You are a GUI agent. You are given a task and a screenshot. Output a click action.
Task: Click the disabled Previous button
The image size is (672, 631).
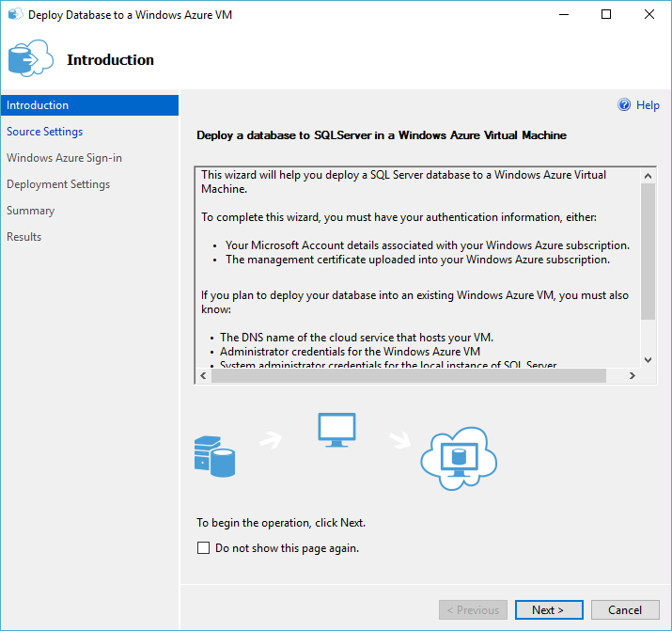(473, 609)
